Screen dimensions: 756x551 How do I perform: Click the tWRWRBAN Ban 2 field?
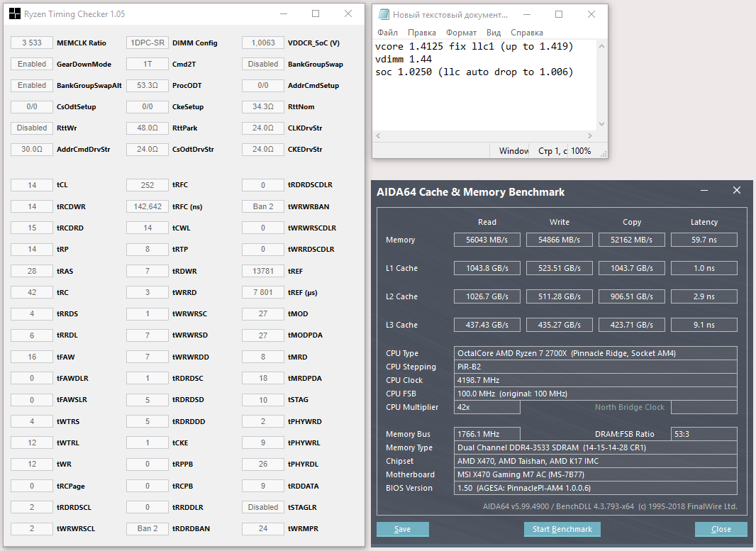(263, 206)
